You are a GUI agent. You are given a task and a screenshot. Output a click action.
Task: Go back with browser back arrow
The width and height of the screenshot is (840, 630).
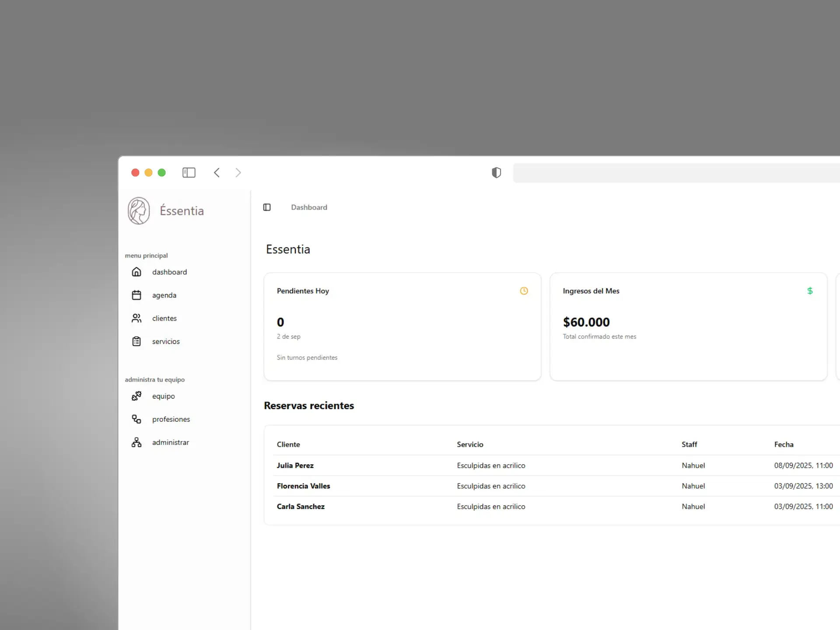point(217,172)
